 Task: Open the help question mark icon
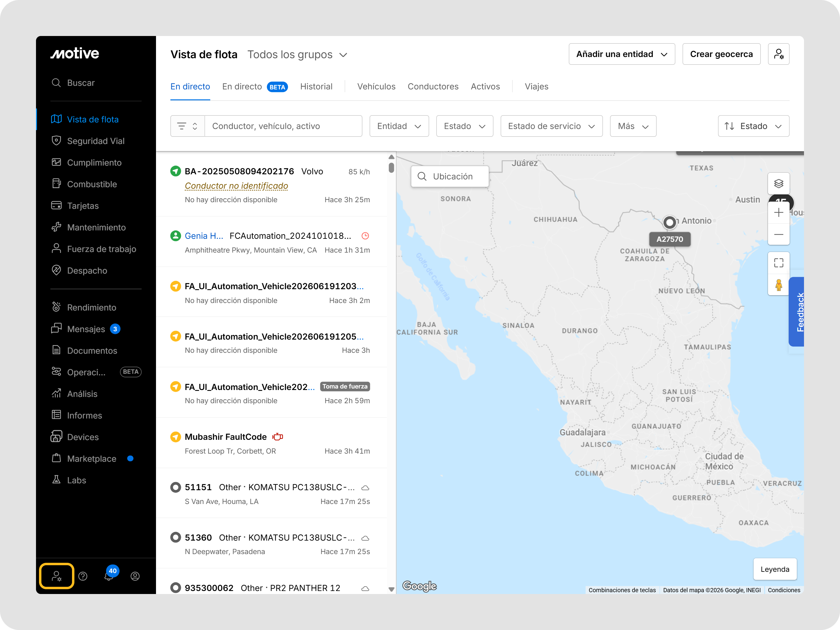83,576
